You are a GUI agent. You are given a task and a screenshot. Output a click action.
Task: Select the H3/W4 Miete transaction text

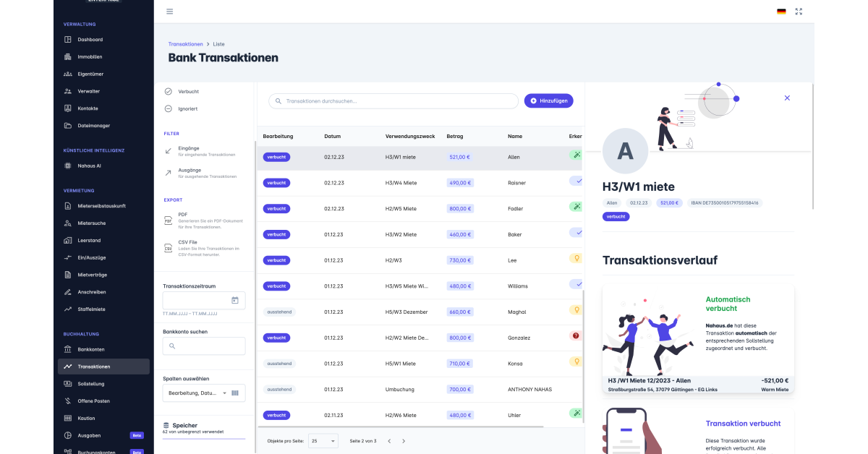pyautogui.click(x=401, y=183)
